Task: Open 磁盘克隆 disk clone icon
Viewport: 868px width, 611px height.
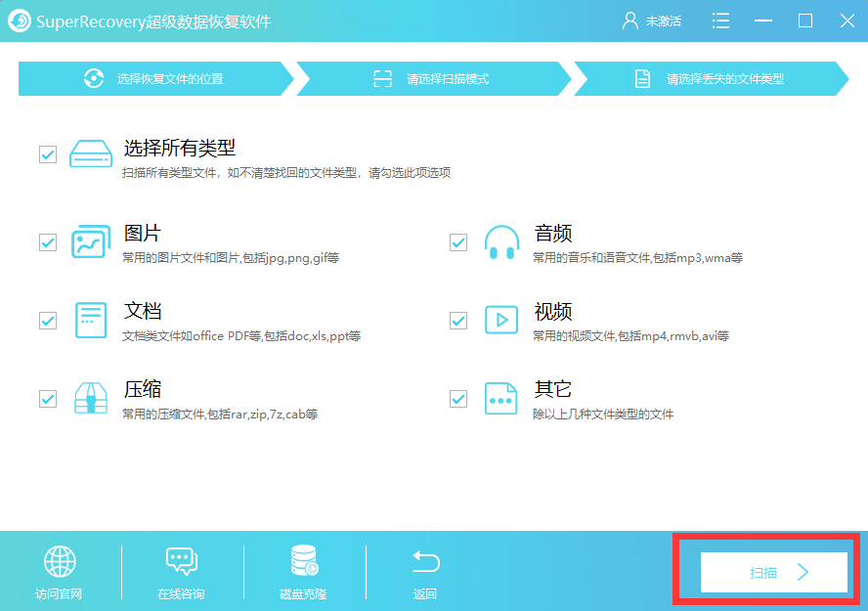Action: pyautogui.click(x=304, y=560)
